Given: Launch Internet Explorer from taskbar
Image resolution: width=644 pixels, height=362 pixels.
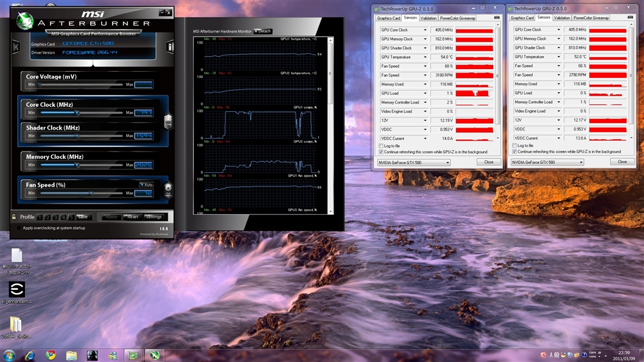Looking at the screenshot, I should tap(30, 356).
